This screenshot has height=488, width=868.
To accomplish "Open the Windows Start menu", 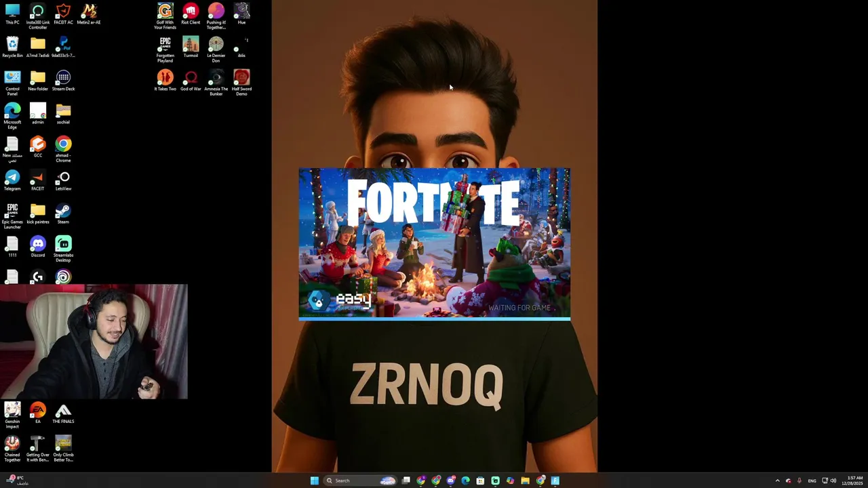I will tap(315, 481).
